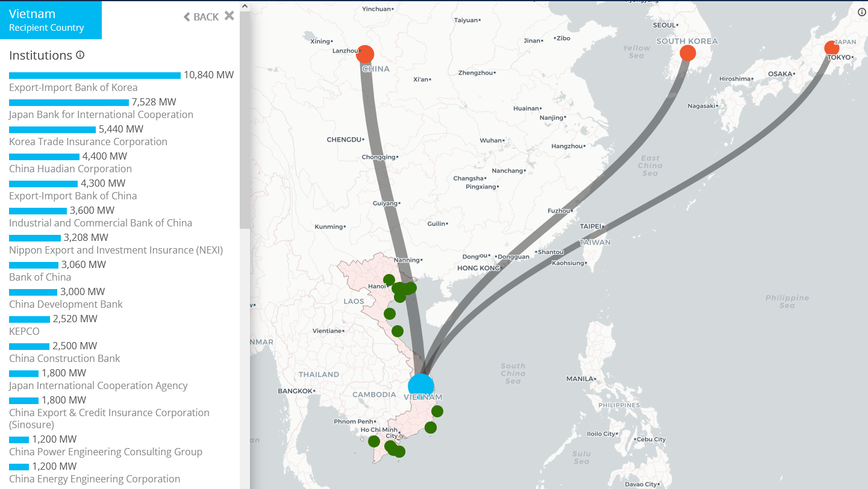Select Bank of China institution

pos(40,277)
